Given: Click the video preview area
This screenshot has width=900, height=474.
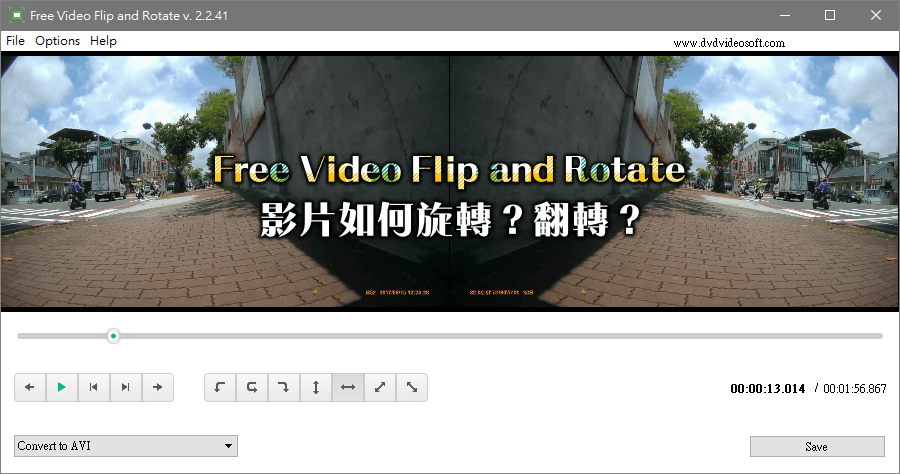Looking at the screenshot, I should 450,182.
